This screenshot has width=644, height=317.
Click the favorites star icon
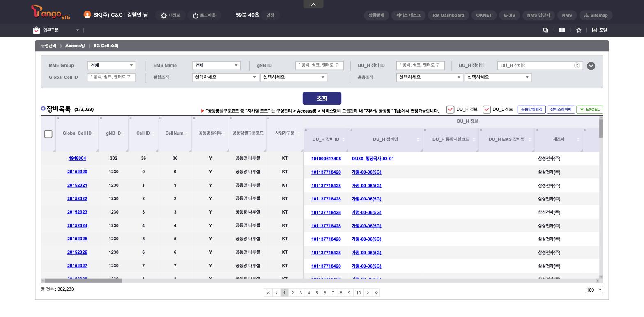coord(579,30)
